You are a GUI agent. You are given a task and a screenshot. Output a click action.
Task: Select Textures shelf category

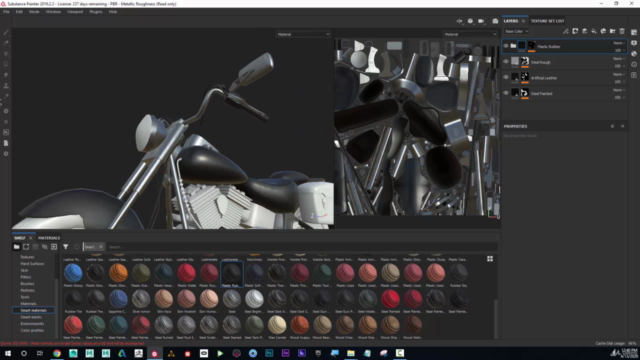point(27,257)
